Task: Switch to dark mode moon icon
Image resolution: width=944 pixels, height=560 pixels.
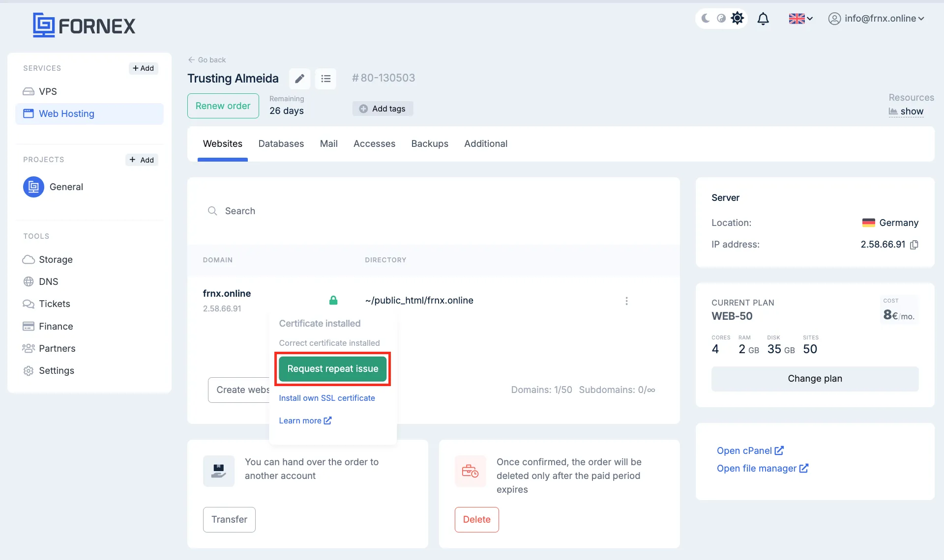Action: [706, 18]
